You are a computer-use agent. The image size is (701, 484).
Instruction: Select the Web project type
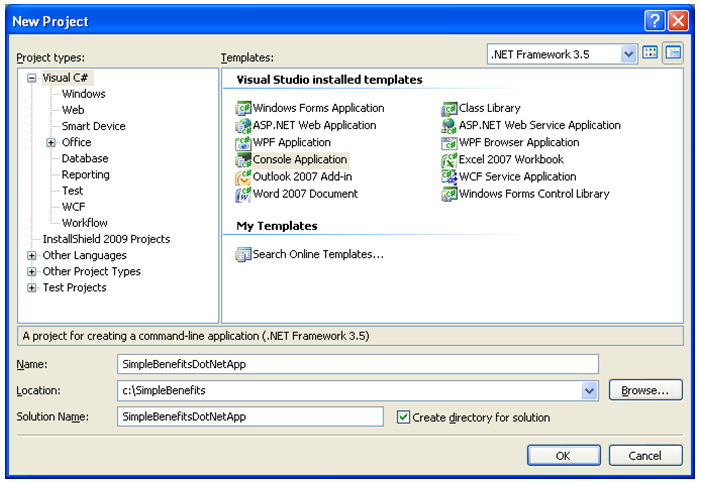tap(73, 110)
